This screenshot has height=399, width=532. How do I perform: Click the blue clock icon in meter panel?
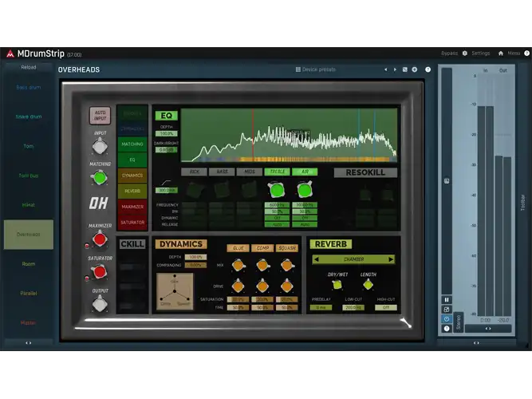(x=447, y=319)
